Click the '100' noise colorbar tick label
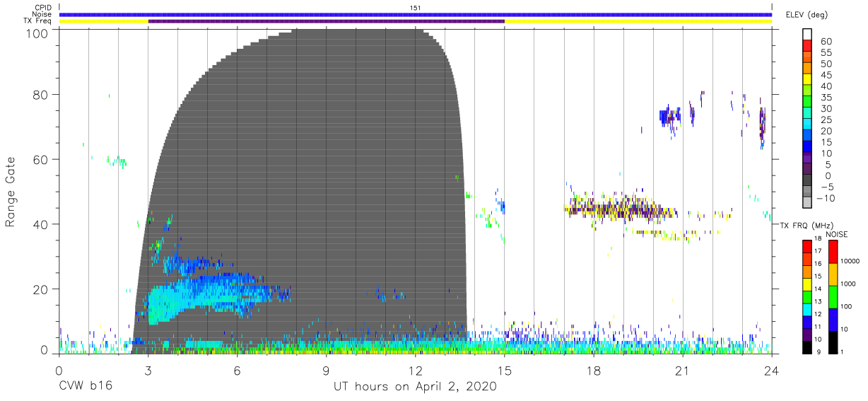The width and height of the screenshot is (868, 401). click(848, 308)
